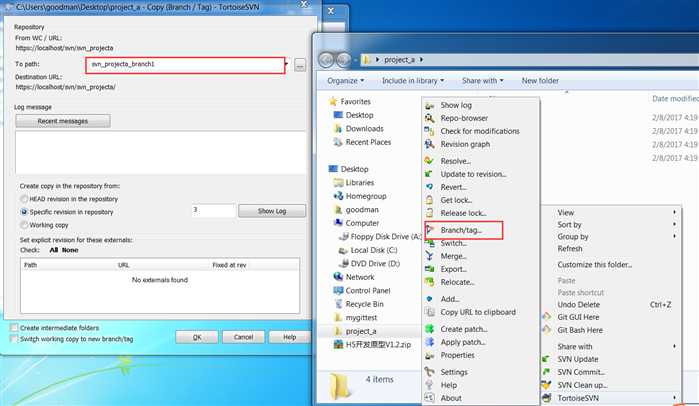The height and width of the screenshot is (406, 699).
Task: Choose Branch/tag from the TortoiseSVN menu
Action: (x=463, y=230)
